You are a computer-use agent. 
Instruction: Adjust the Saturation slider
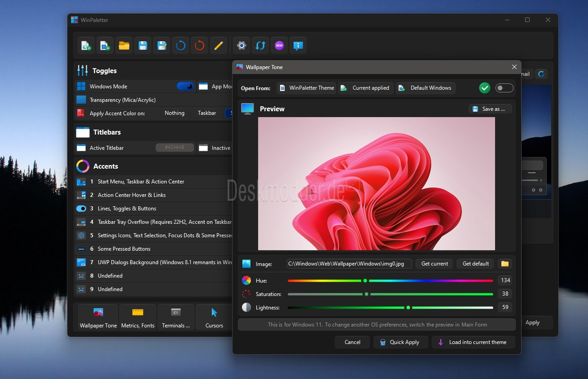(391, 294)
